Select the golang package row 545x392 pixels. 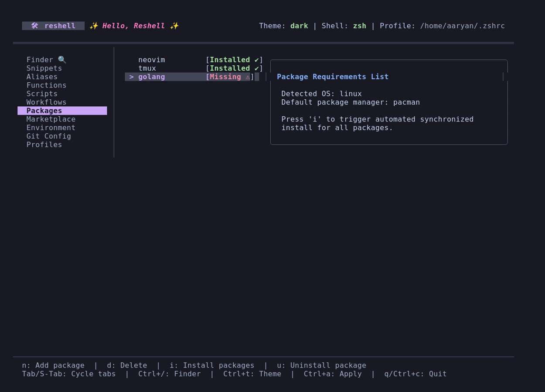pos(192,77)
